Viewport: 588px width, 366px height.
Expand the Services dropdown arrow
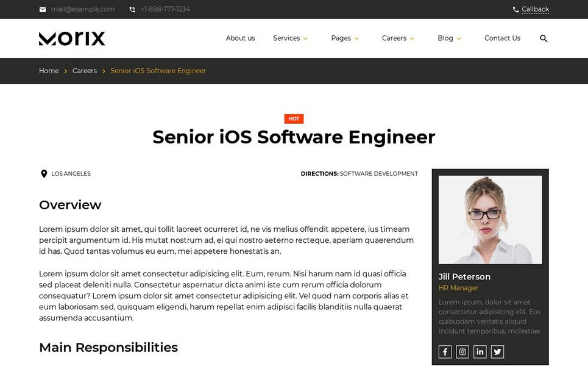click(306, 38)
